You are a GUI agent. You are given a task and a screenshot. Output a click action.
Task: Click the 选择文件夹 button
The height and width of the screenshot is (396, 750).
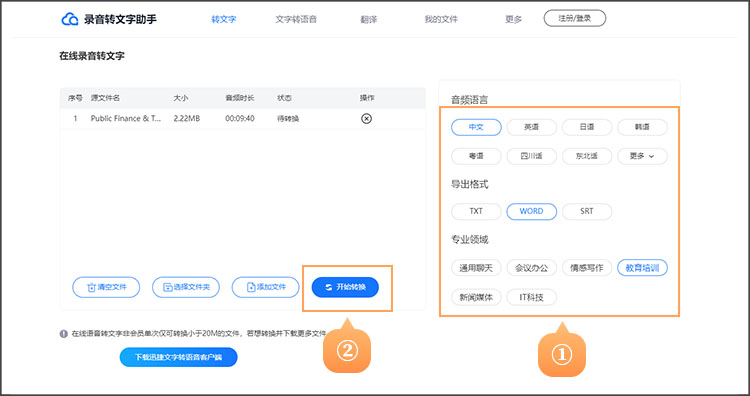[186, 287]
